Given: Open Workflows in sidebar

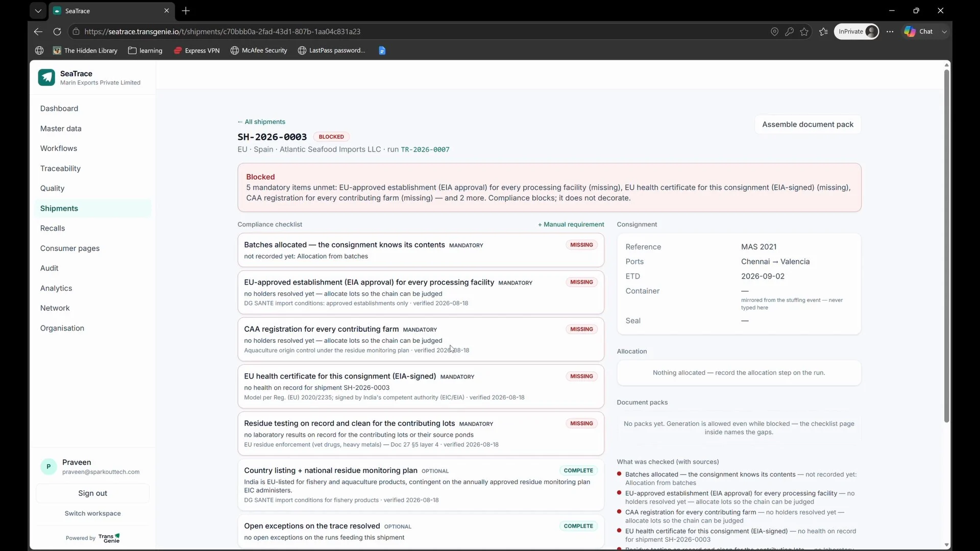Looking at the screenshot, I should point(59,148).
